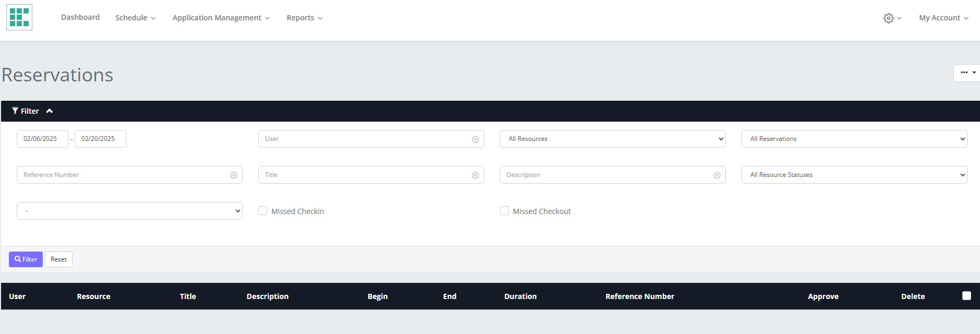The image size is (980, 334).
Task: Clear the Description field icon
Action: click(716, 175)
